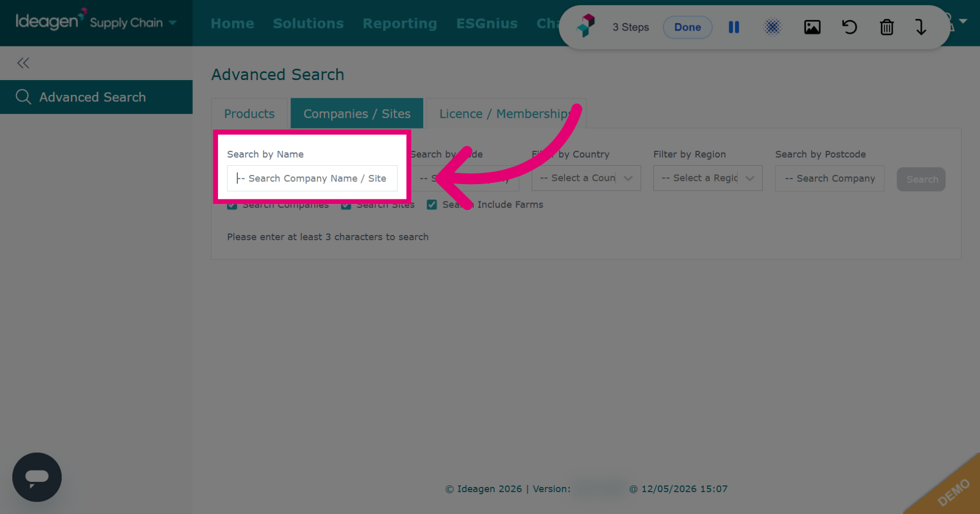The image size is (980, 514).
Task: Select the Companies / Sites tab
Action: click(x=357, y=113)
